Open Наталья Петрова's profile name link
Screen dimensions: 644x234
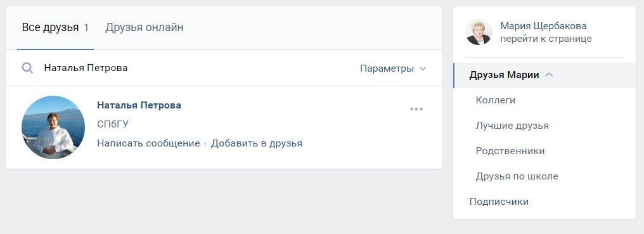pos(139,105)
